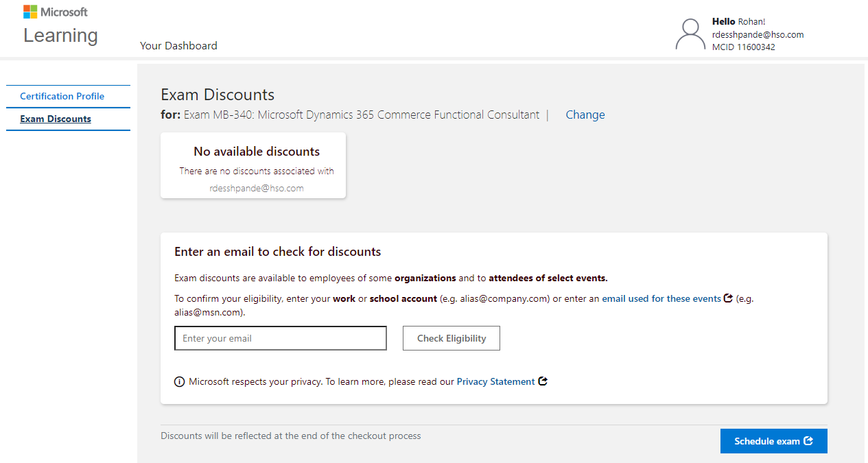Click 'Discounts will be reflected' footer note
Image resolution: width=868 pixels, height=463 pixels.
(x=291, y=436)
